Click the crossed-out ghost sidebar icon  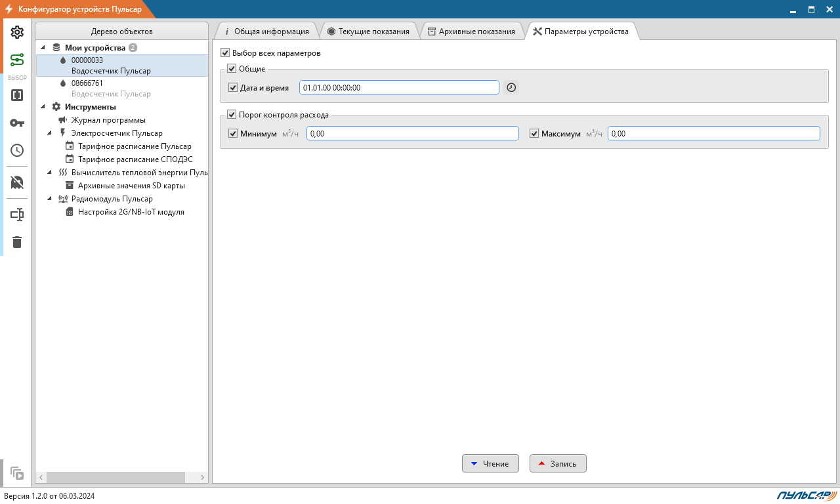(17, 182)
